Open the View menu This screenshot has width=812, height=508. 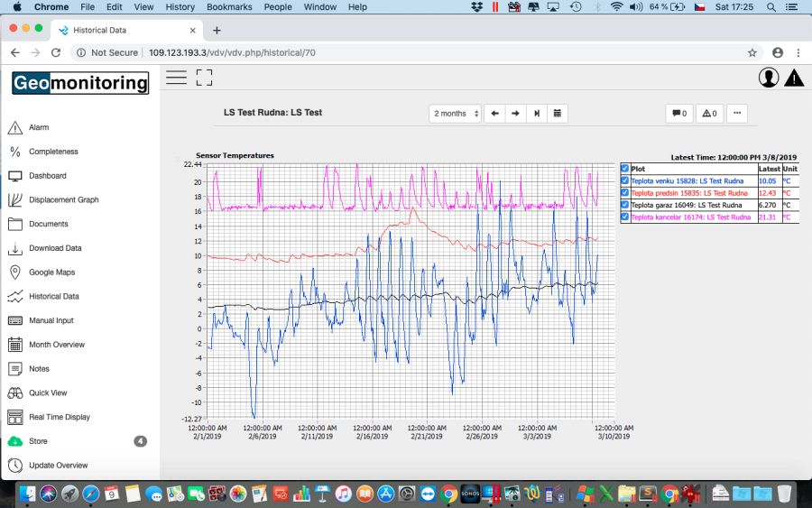click(x=143, y=6)
